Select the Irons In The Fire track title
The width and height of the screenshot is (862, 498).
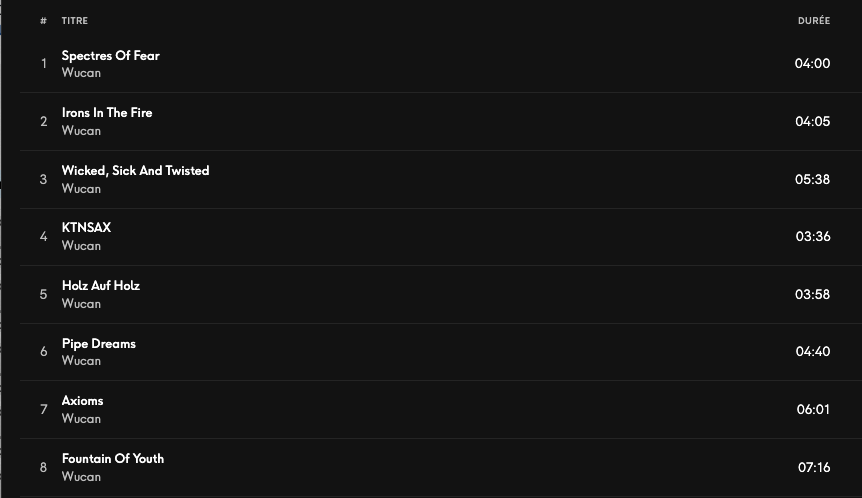tap(107, 113)
